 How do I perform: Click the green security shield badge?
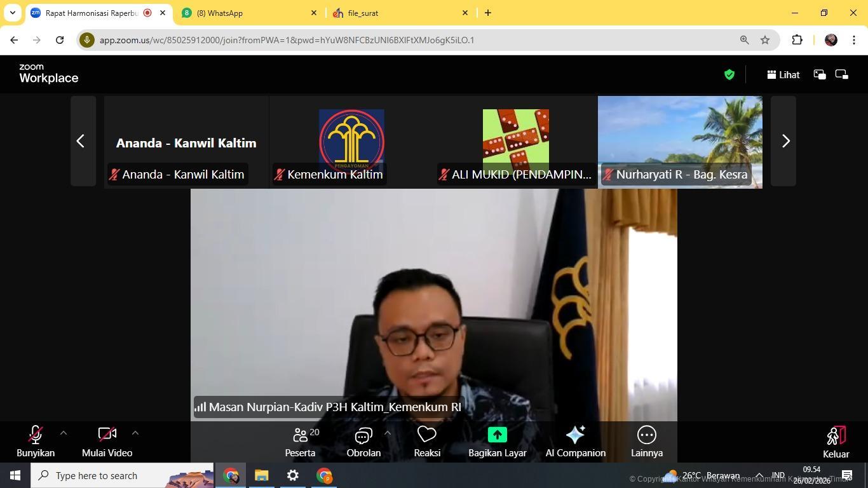click(729, 74)
